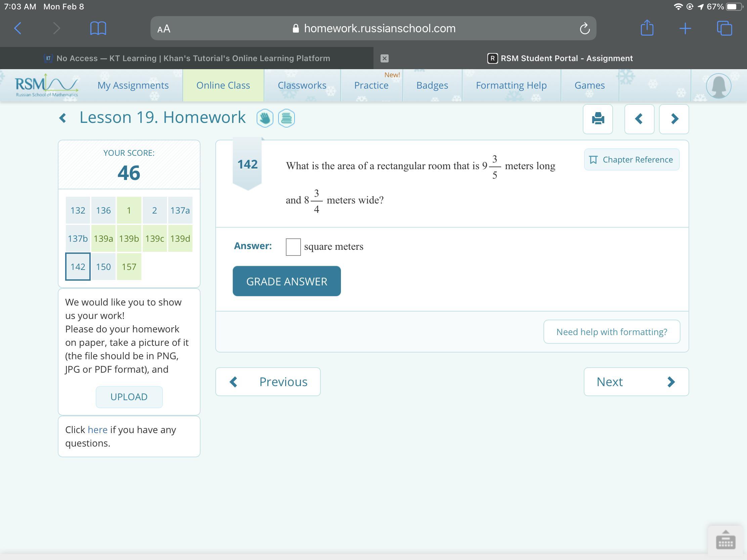Viewport: 747px width, 560px height.
Task: Tap Safari's share icon
Action: tap(647, 28)
